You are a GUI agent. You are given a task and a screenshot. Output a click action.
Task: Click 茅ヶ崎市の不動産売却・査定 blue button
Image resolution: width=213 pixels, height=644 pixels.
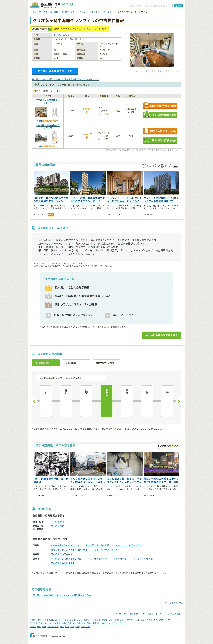click(55, 71)
